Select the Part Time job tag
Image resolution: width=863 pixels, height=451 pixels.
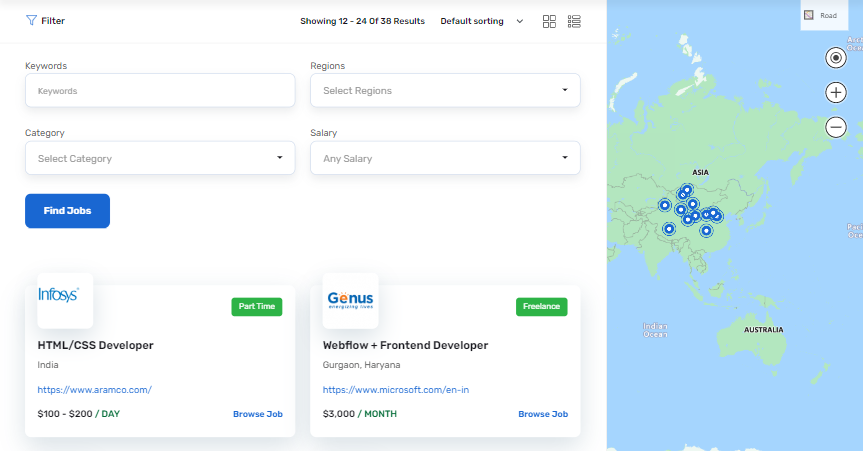pos(257,306)
